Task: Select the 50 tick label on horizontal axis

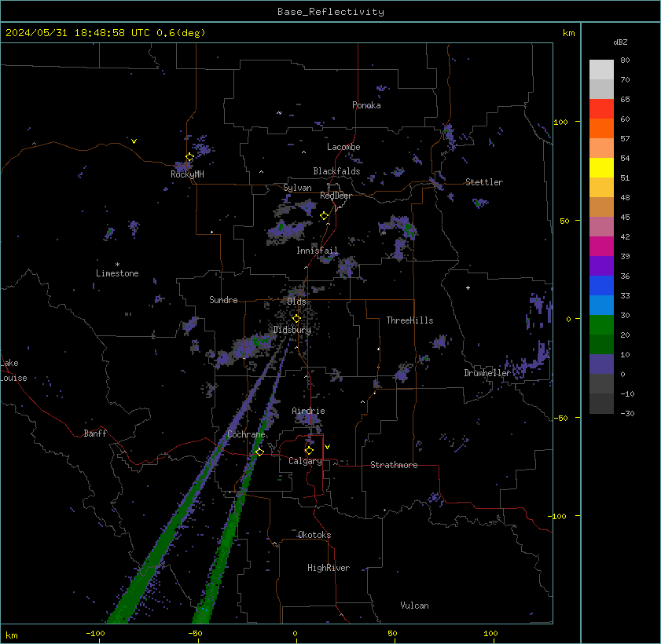Action: [392, 633]
